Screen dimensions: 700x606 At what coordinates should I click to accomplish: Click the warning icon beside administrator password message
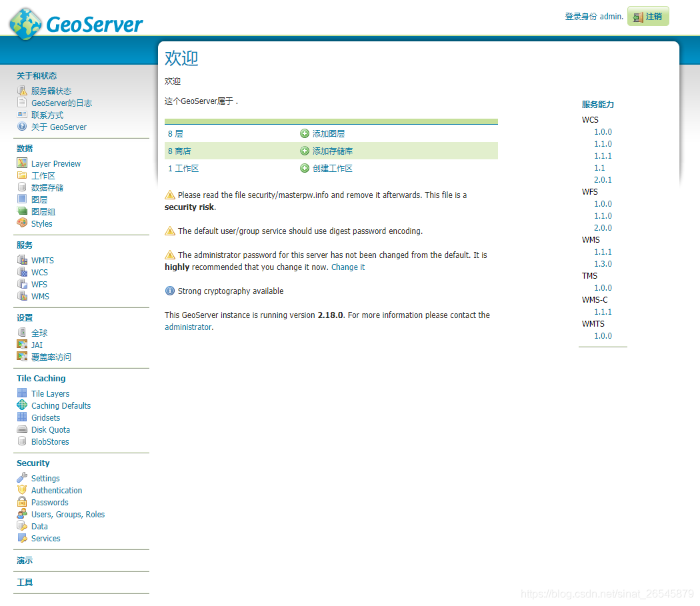click(x=169, y=255)
